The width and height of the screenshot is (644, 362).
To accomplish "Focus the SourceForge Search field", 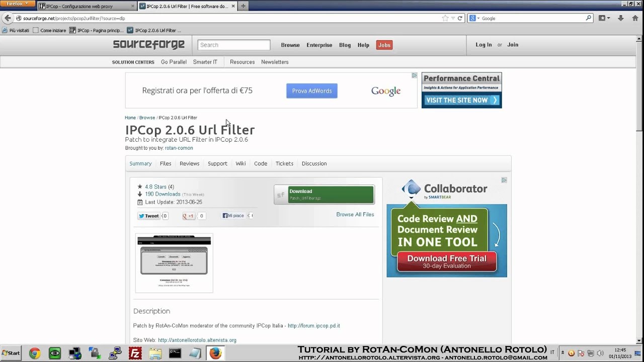I will click(x=234, y=45).
